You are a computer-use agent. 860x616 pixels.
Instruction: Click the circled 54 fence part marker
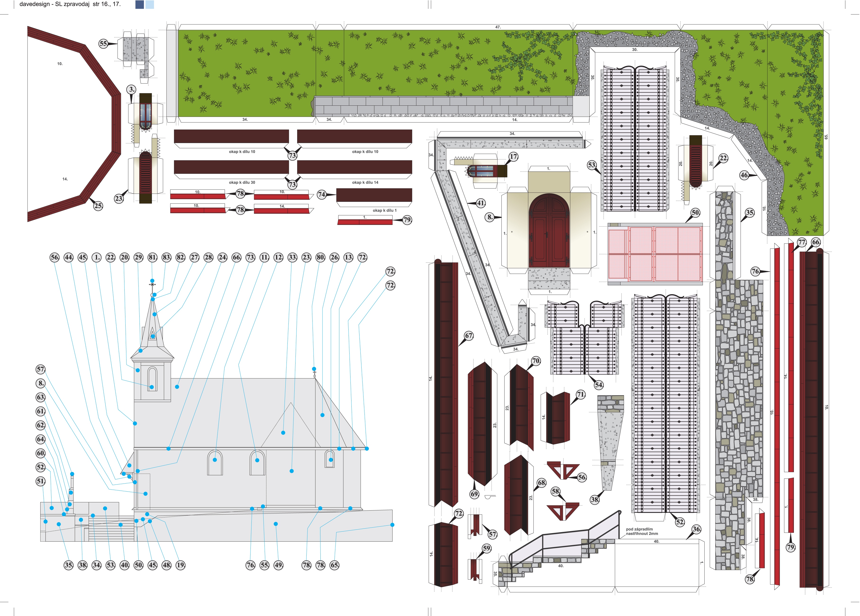tap(598, 385)
